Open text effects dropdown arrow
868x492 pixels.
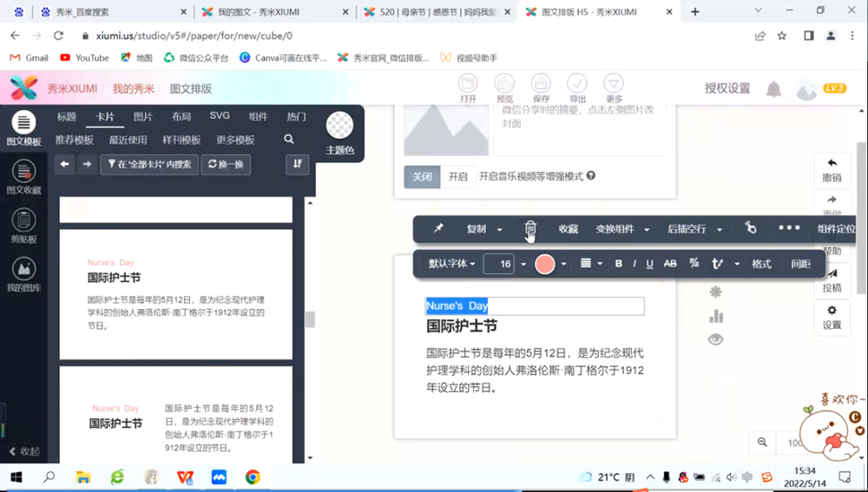737,265
